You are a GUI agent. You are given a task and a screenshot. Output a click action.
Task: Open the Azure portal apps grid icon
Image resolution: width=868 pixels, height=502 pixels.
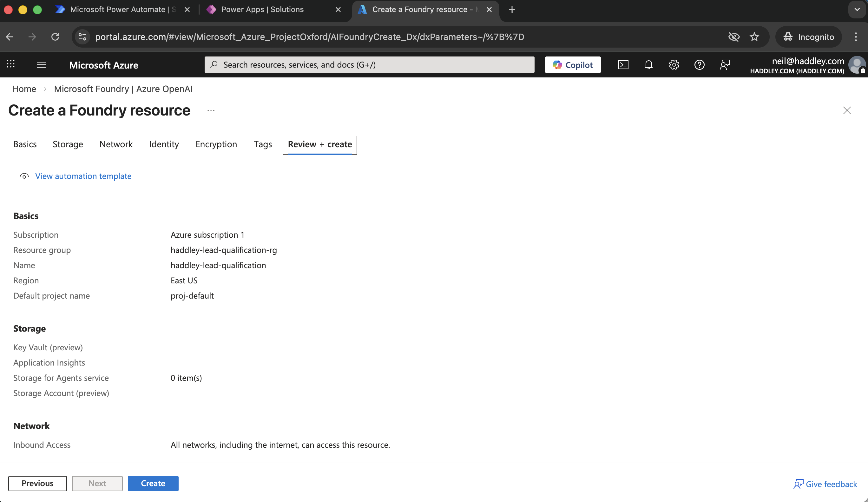(11, 64)
